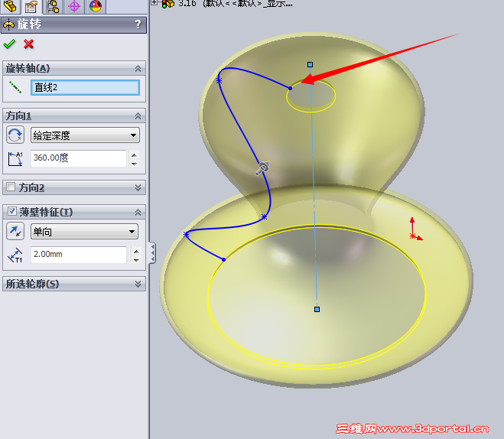Uncheck the 薄壁特征(T) checkbox
This screenshot has width=504, height=439.
[x=12, y=211]
